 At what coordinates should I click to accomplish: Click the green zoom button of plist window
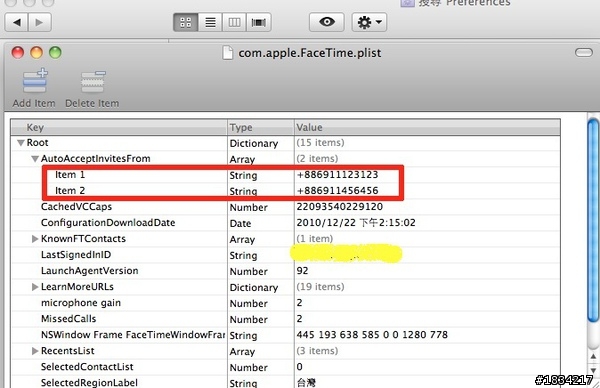pos(55,53)
